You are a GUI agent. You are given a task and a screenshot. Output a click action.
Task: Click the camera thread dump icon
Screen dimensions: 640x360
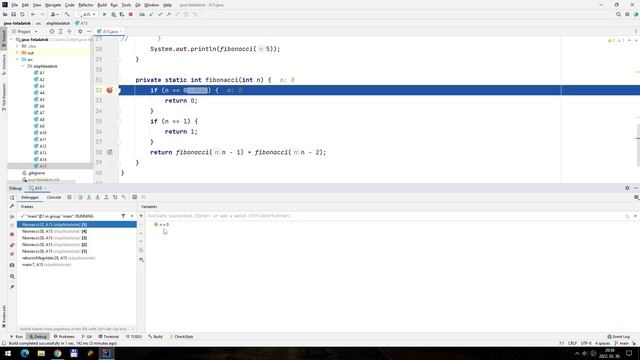pos(12,265)
